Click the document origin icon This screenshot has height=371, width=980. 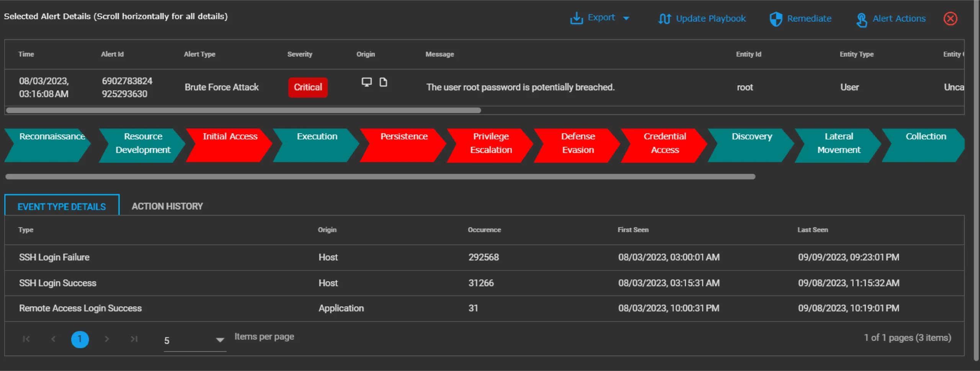383,82
